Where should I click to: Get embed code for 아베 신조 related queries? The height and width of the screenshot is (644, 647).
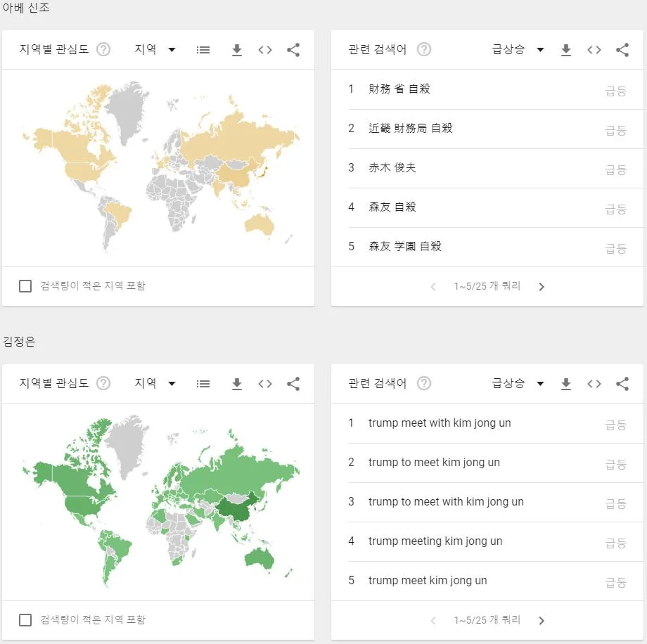(x=594, y=50)
